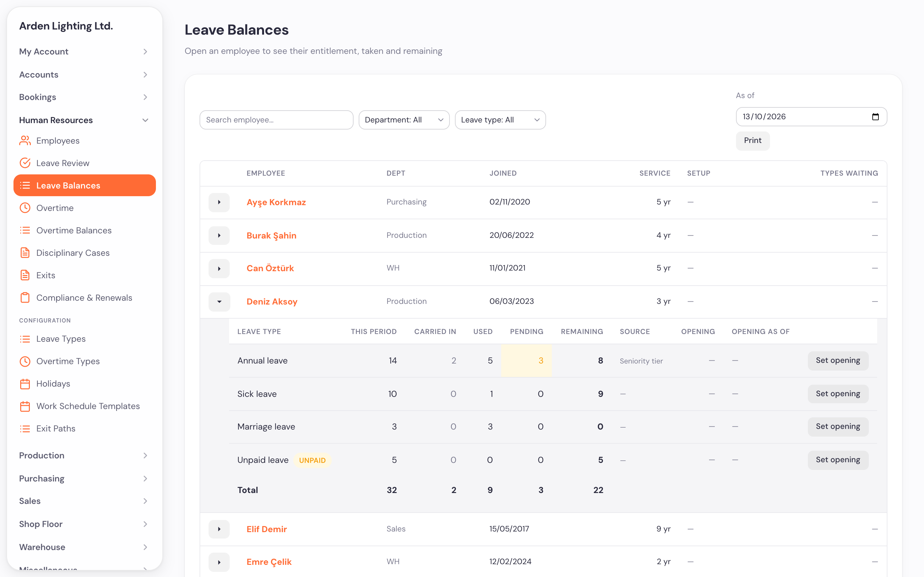The height and width of the screenshot is (577, 924).
Task: Expand the Elif Demir row
Action: [x=219, y=529]
